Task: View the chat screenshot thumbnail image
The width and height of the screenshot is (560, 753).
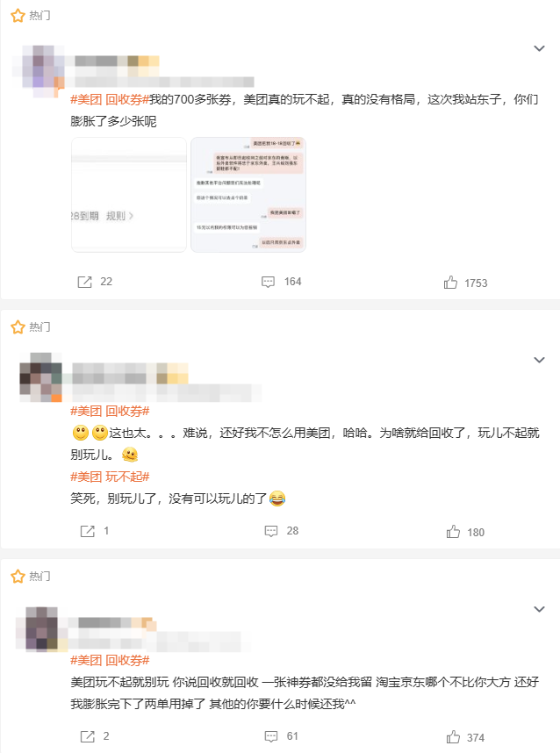Action: (x=248, y=195)
